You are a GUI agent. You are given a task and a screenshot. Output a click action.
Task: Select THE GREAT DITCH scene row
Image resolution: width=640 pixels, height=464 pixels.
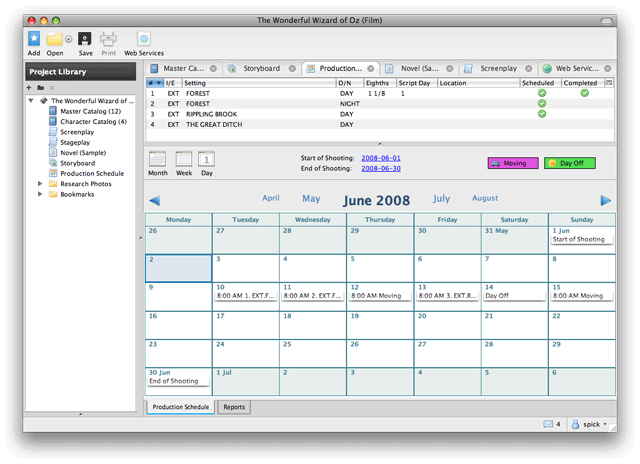(380, 124)
